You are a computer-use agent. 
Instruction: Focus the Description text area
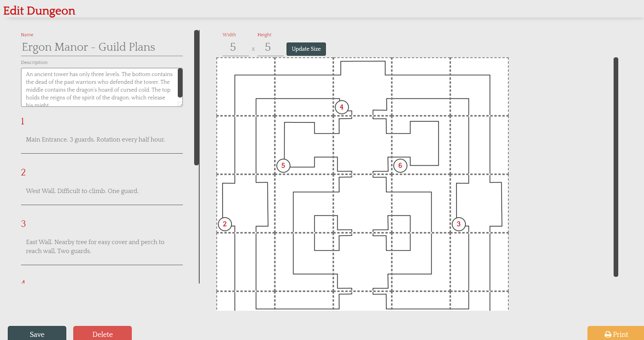[99, 87]
